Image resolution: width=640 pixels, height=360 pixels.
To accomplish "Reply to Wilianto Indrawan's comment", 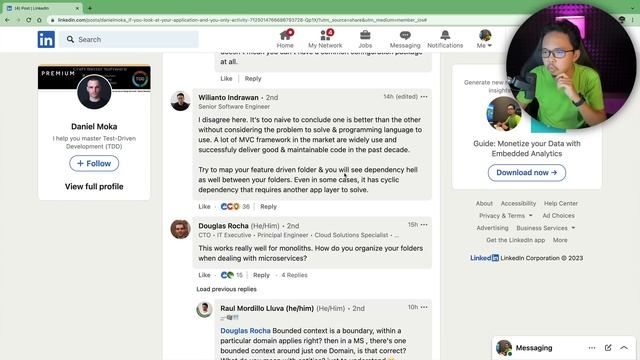I will click(269, 207).
